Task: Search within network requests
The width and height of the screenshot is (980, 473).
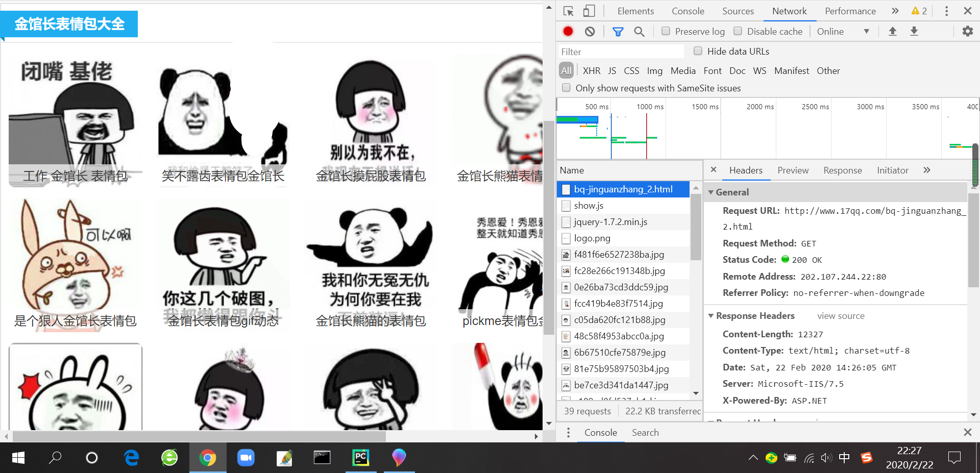Action: click(639, 31)
